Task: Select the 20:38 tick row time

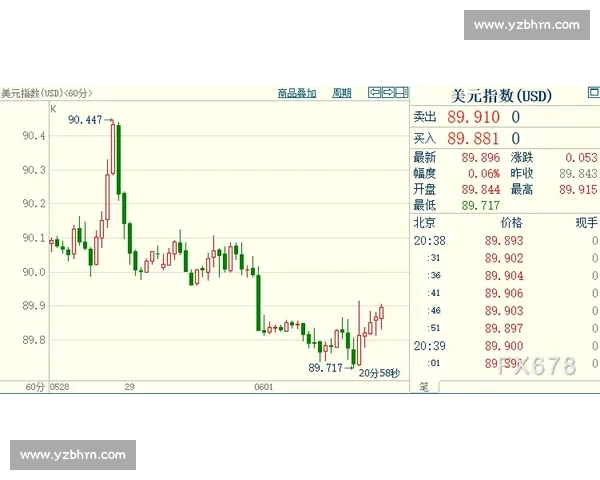Action: pos(429,241)
